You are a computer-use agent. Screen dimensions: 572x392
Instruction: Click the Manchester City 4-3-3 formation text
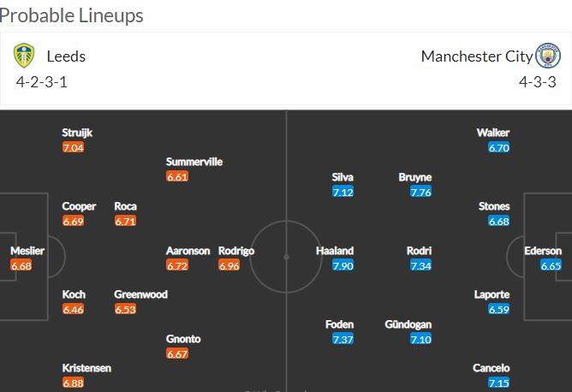pyautogui.click(x=538, y=82)
